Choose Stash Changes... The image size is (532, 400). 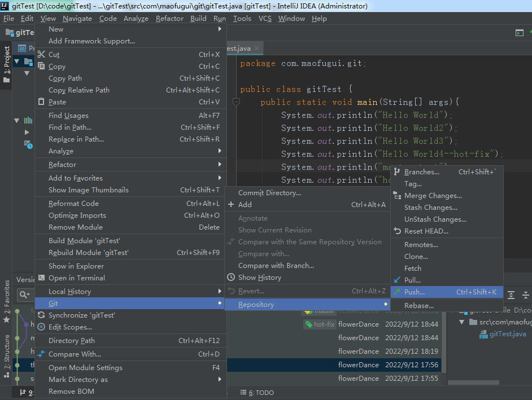447,208
